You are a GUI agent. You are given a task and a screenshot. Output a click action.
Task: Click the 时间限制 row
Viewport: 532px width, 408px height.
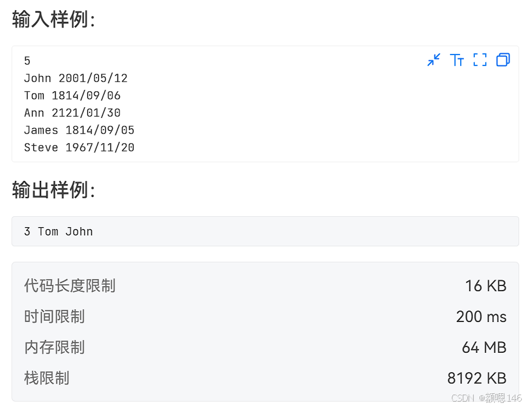[54, 316]
